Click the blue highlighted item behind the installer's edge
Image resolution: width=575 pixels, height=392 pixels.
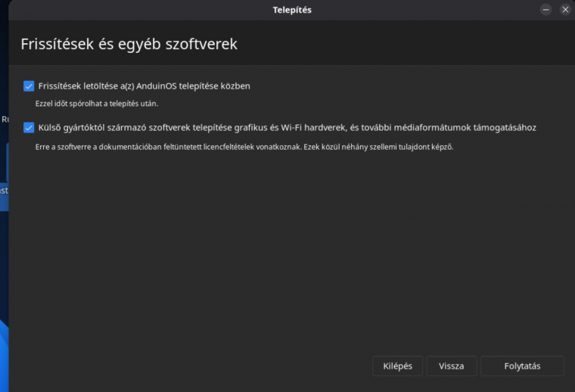4,190
